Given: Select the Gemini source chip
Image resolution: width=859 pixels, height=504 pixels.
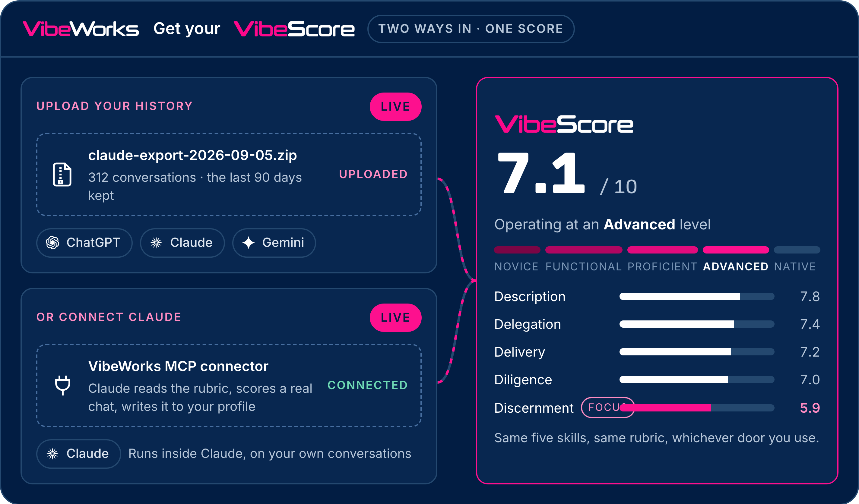Looking at the screenshot, I should pos(274,243).
